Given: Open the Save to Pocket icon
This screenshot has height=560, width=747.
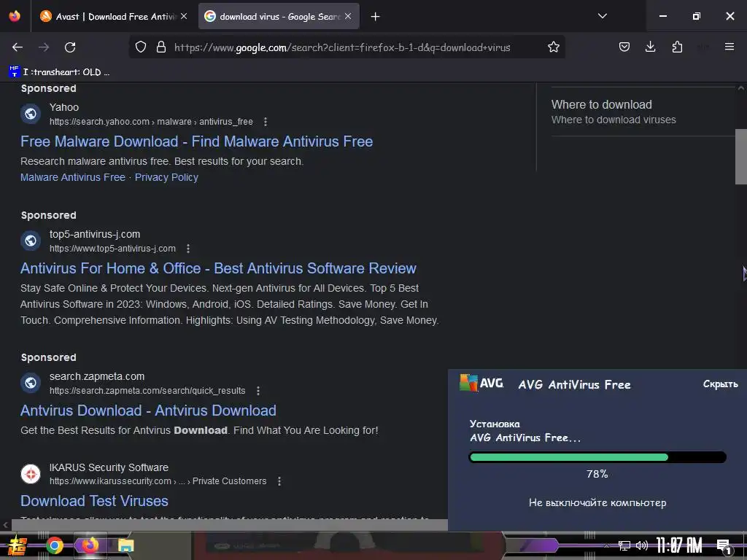Looking at the screenshot, I should click(624, 47).
